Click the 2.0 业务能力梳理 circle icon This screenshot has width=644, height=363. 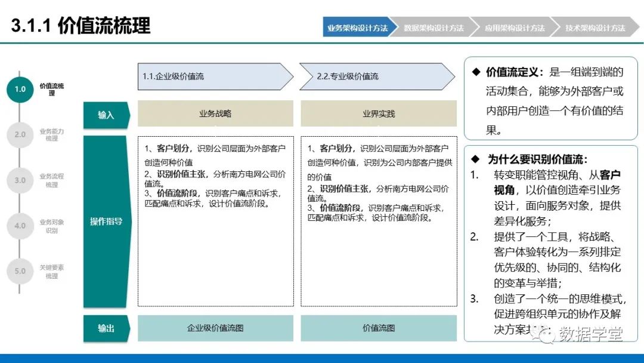(x=20, y=135)
